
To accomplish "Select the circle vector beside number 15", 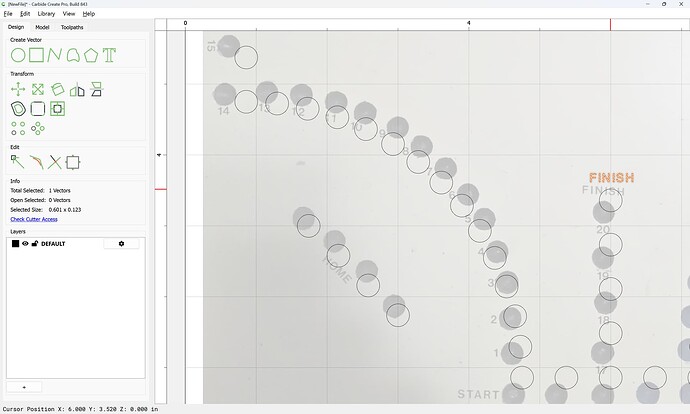I will pyautogui.click(x=246, y=57).
